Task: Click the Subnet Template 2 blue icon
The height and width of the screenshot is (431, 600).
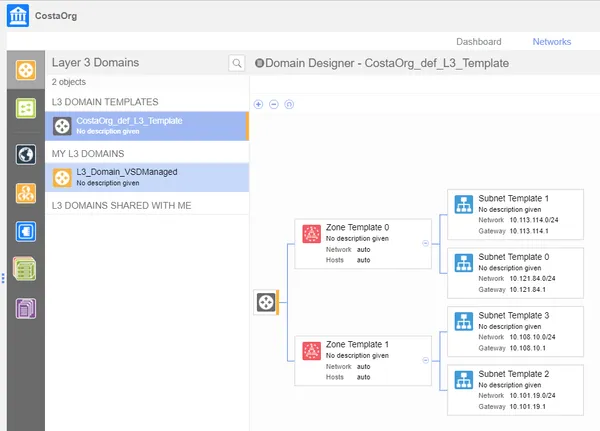Action: (x=463, y=380)
